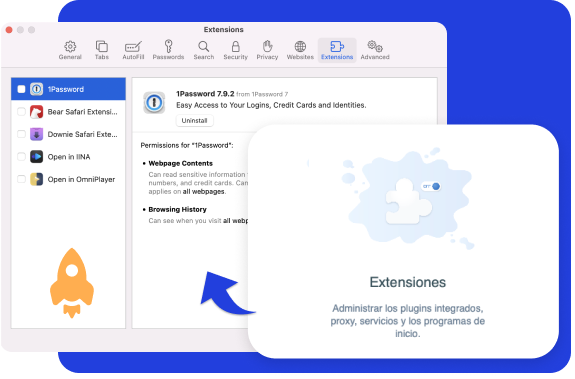Viewport: 575px width, 379px height.
Task: Flip the blue switch on the puzzle illustration
Action: [x=431, y=186]
